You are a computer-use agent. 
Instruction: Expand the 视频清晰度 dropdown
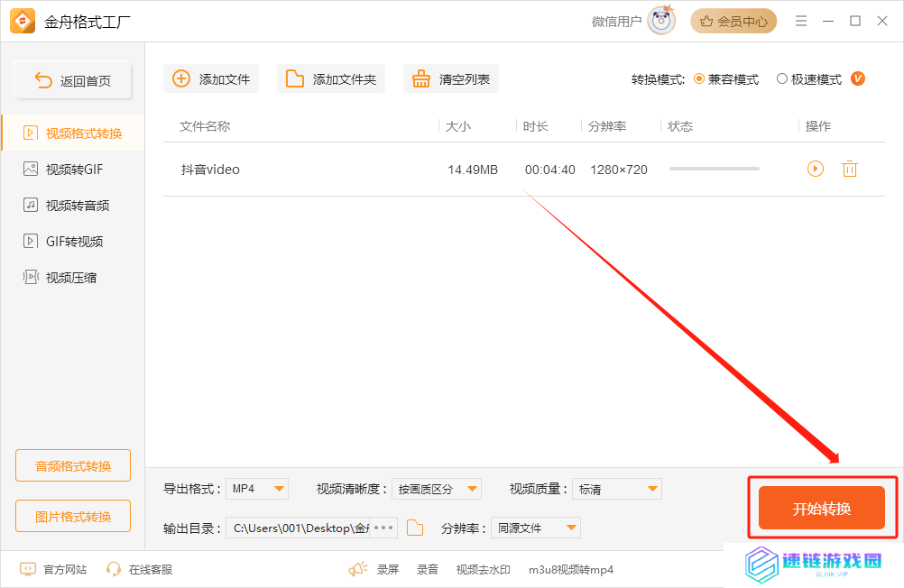437,489
